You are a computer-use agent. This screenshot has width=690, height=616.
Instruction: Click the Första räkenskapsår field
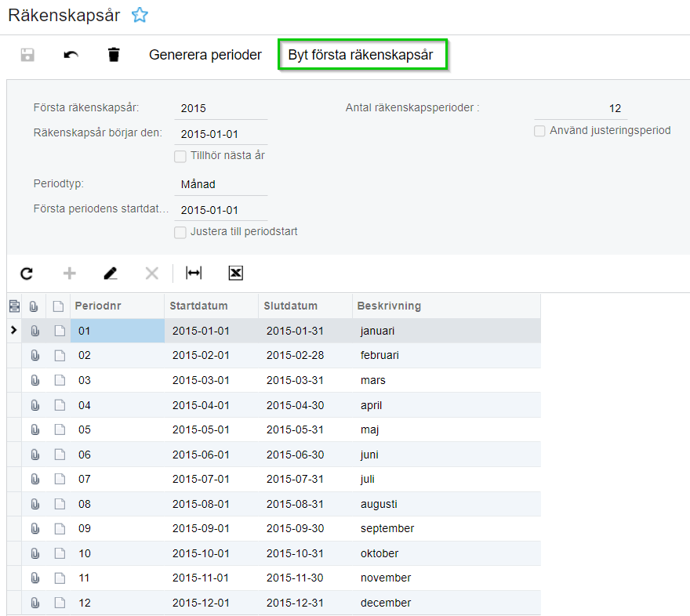click(x=221, y=108)
